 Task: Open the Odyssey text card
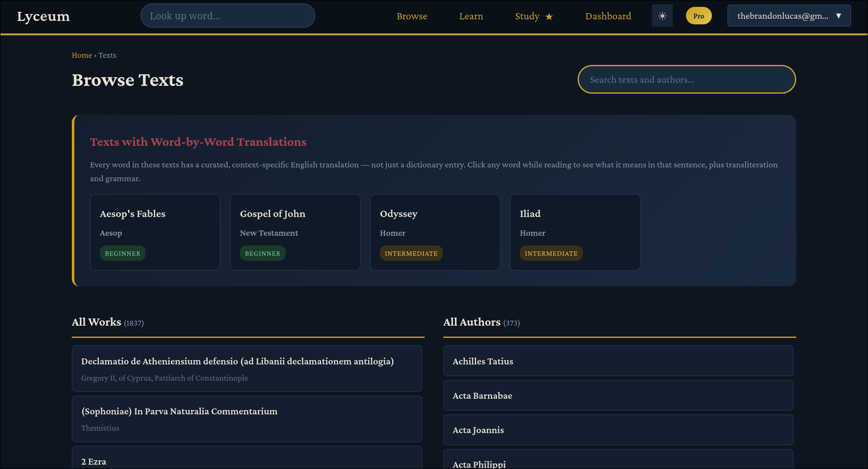pos(435,222)
